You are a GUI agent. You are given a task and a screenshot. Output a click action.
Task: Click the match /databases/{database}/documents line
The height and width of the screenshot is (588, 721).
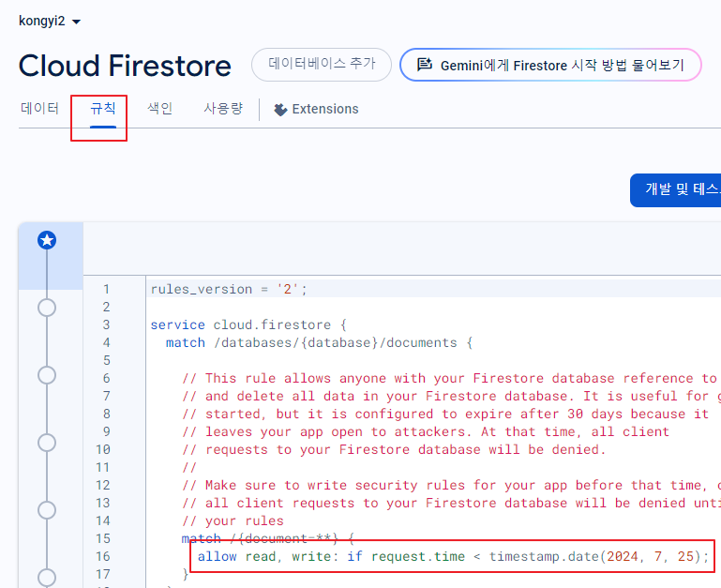point(319,343)
